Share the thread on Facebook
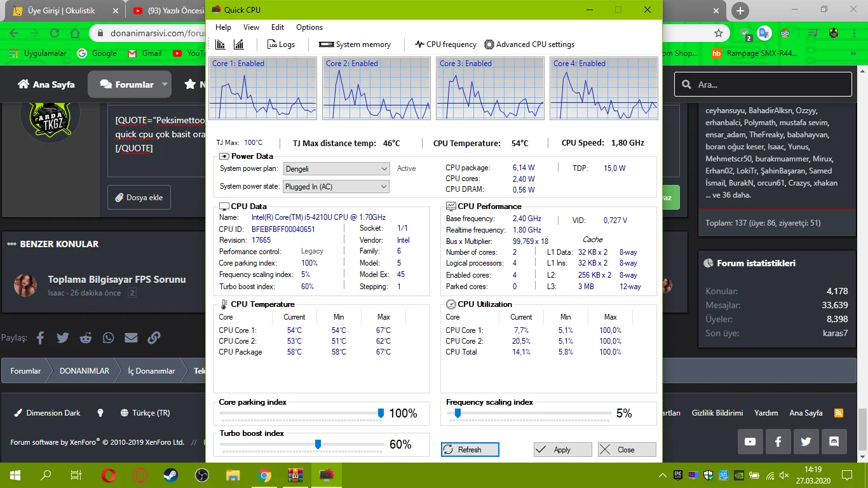The image size is (868, 488). click(40, 338)
